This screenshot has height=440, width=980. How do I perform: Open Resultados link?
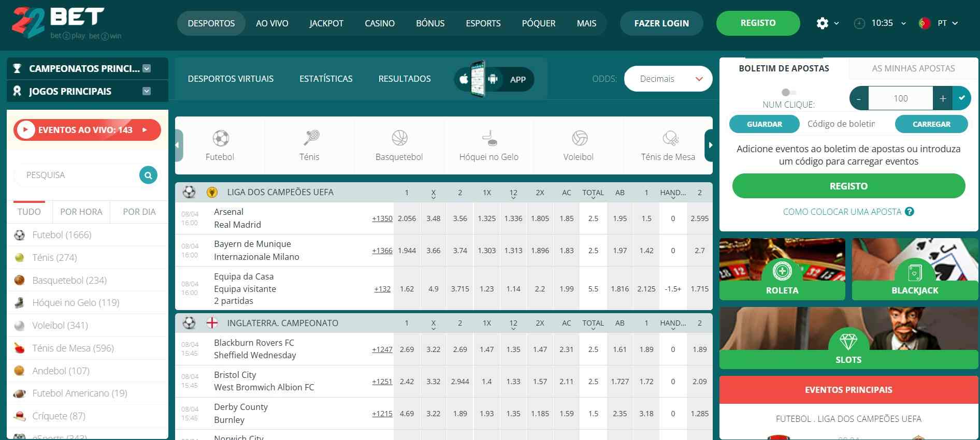coord(405,79)
